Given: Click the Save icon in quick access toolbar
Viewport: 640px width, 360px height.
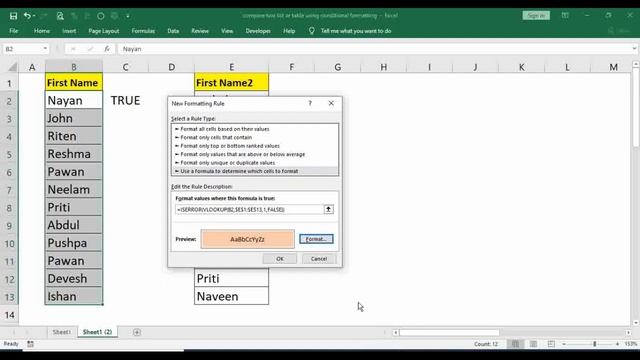Looking at the screenshot, I should (13, 16).
